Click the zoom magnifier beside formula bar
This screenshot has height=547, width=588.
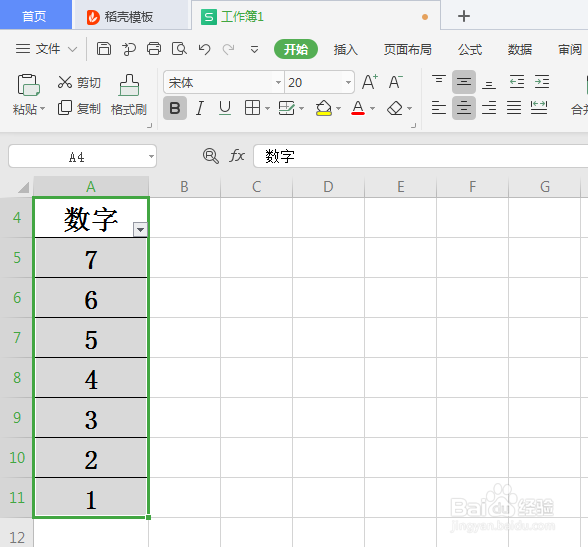[210, 156]
